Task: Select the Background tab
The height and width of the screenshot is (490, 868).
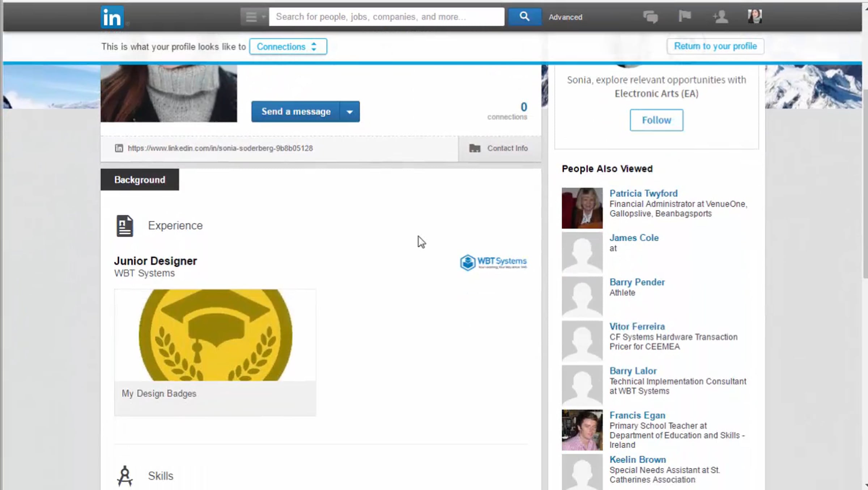Action: (140, 180)
